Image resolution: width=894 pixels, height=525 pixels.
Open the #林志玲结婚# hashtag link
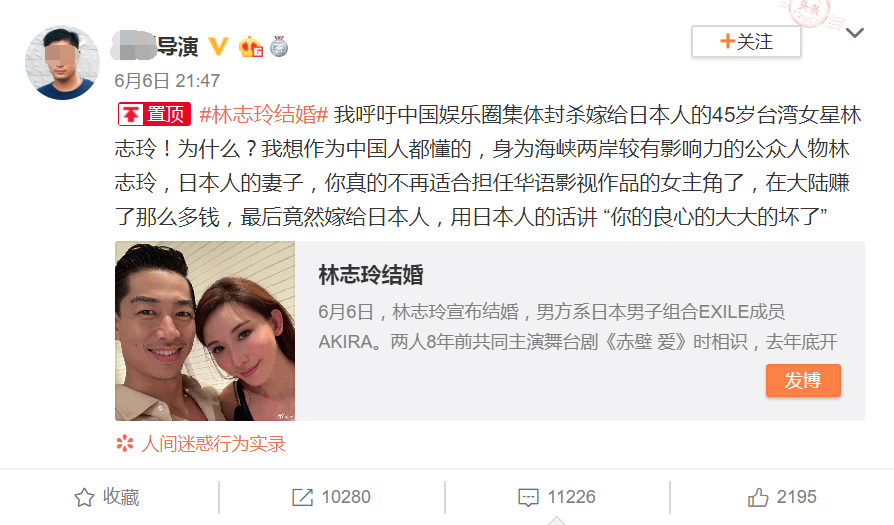click(263, 115)
